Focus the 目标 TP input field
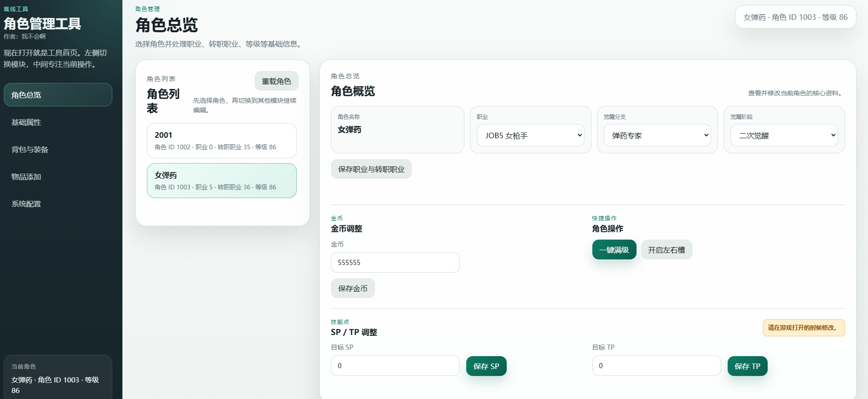This screenshot has width=868, height=399. click(x=656, y=365)
